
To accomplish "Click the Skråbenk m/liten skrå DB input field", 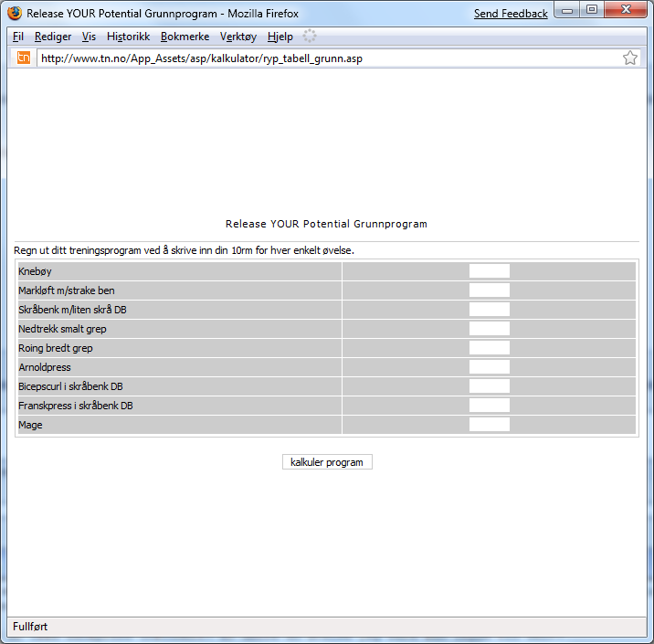I will coord(490,309).
